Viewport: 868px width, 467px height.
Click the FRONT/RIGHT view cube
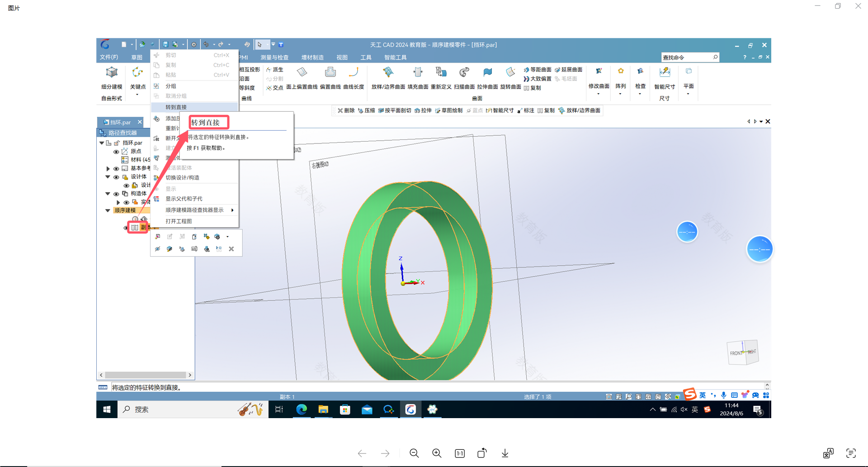click(743, 352)
